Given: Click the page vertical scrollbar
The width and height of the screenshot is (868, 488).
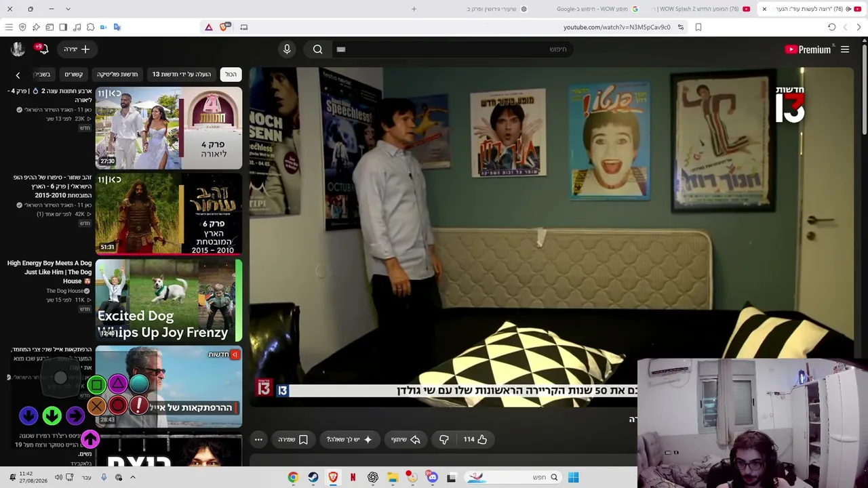Looking at the screenshot, I should (x=864, y=88).
